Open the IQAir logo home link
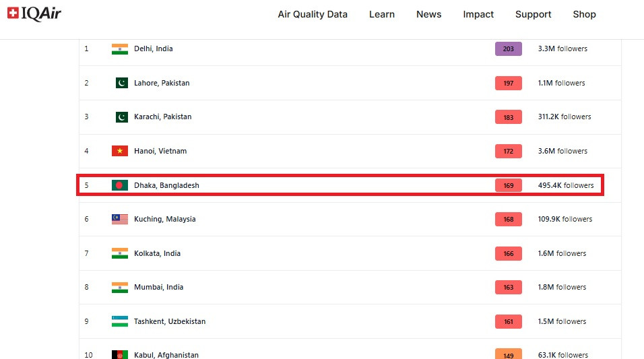The width and height of the screenshot is (644, 359). (34, 13)
